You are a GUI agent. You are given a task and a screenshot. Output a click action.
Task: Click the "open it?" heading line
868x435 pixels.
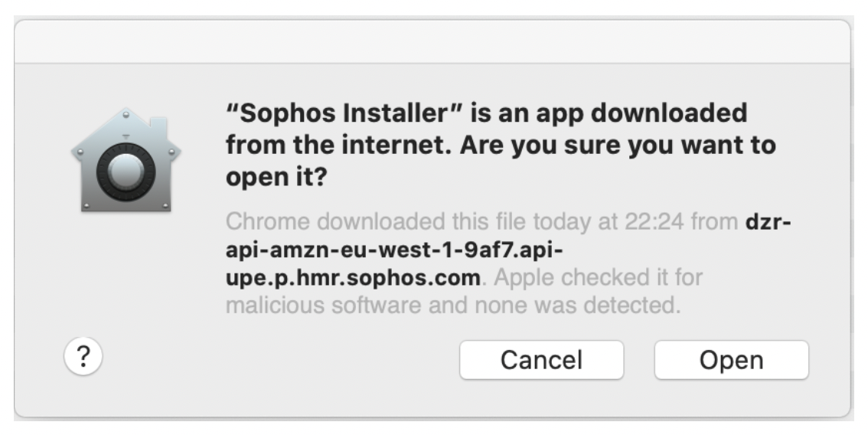[x=277, y=178]
